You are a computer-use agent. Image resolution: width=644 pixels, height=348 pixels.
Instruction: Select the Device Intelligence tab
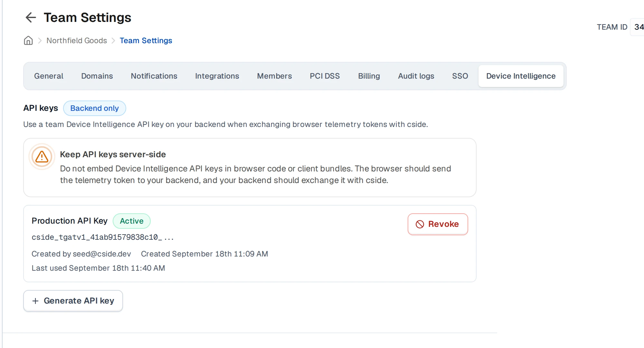pyautogui.click(x=521, y=76)
